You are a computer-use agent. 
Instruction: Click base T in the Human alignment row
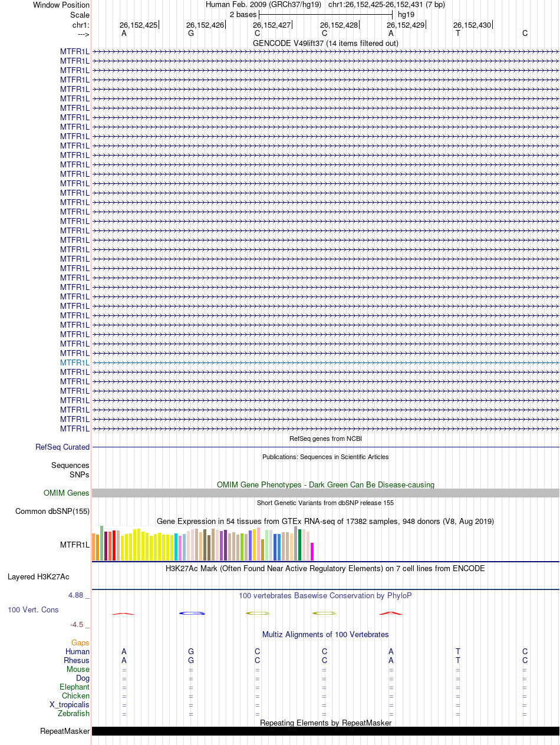pyautogui.click(x=458, y=652)
